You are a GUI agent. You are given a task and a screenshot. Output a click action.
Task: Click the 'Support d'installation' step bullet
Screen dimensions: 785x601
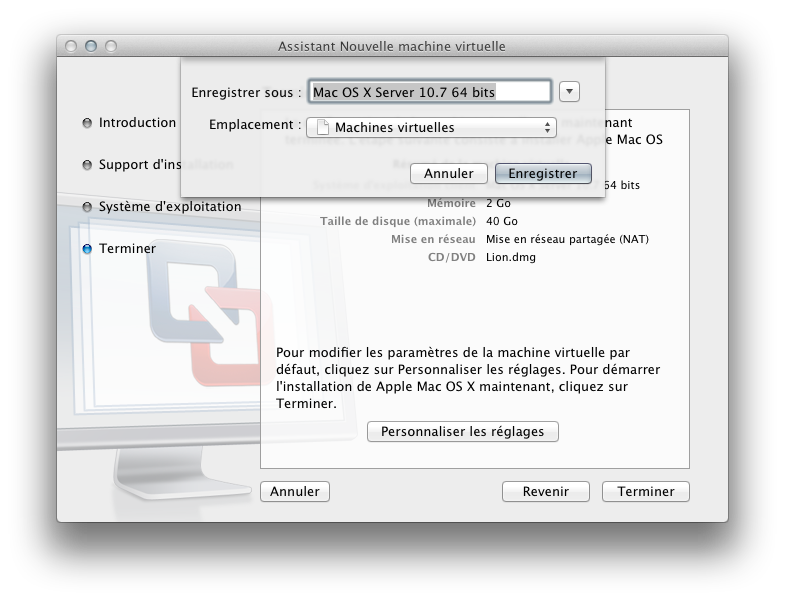tap(87, 165)
